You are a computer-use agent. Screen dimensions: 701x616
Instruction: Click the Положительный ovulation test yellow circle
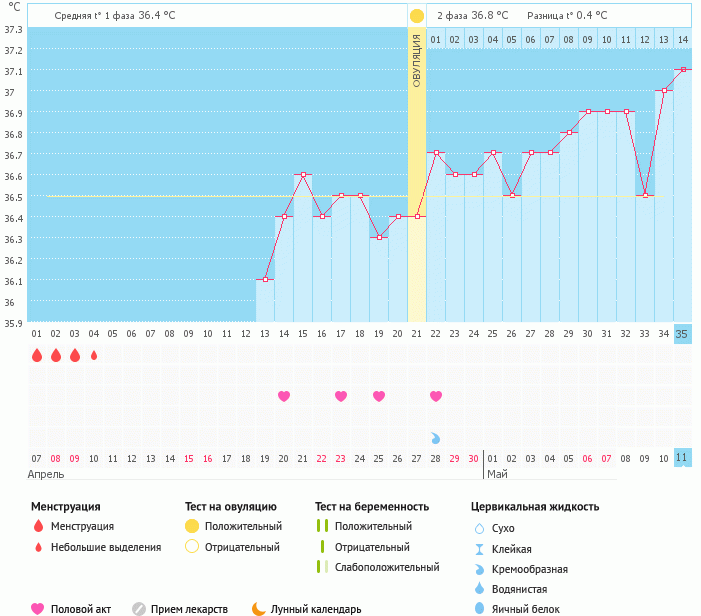pyautogui.click(x=192, y=526)
